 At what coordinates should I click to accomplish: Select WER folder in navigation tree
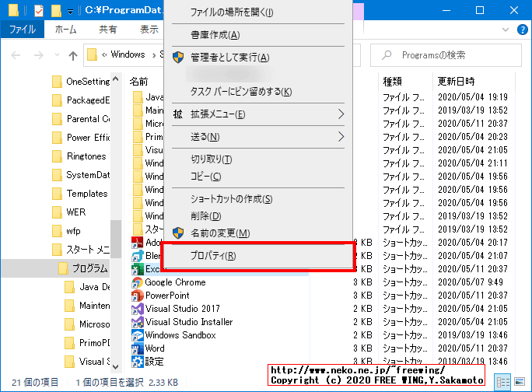coord(69,212)
